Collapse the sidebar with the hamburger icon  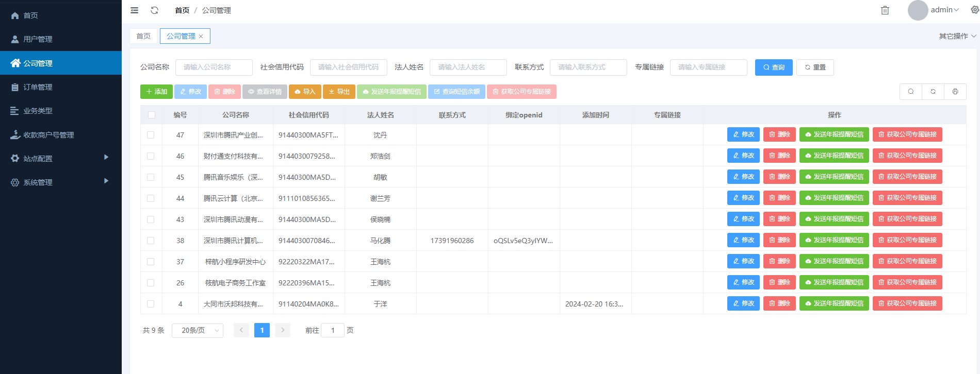(135, 10)
